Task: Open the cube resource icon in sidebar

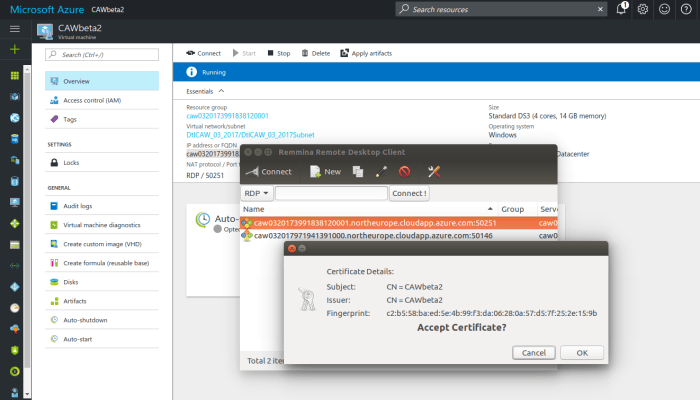Action: pyautogui.click(x=15, y=96)
